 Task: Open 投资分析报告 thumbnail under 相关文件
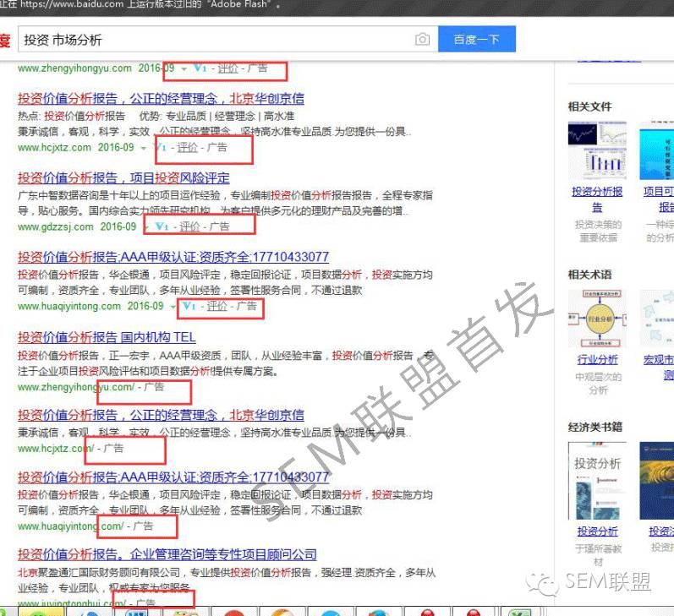597,150
